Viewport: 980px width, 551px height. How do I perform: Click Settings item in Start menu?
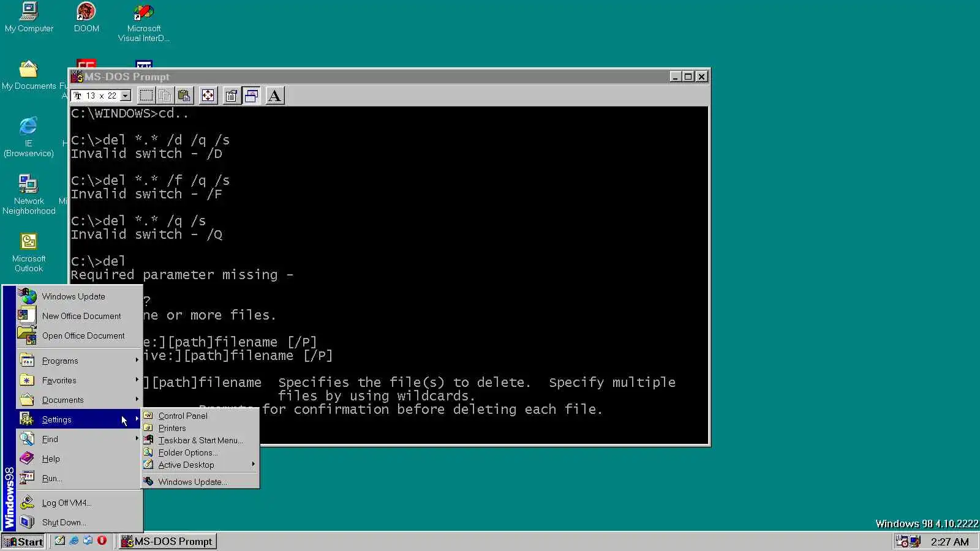[x=79, y=419]
